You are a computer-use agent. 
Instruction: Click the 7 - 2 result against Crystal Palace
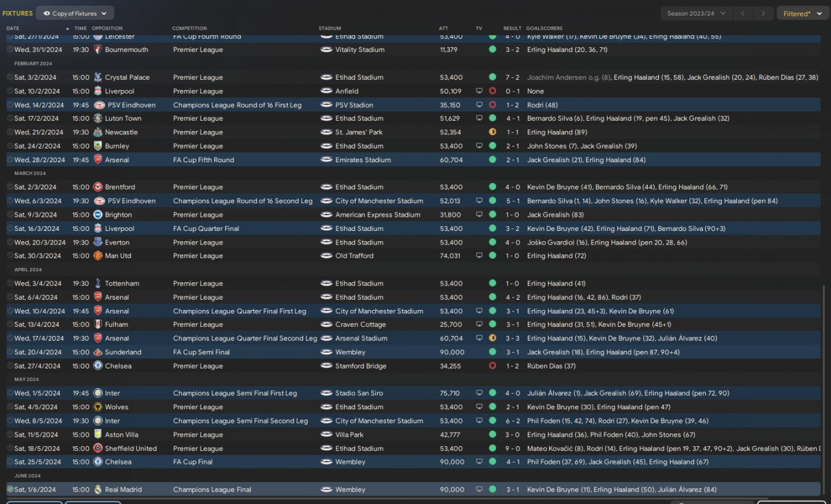pyautogui.click(x=512, y=77)
